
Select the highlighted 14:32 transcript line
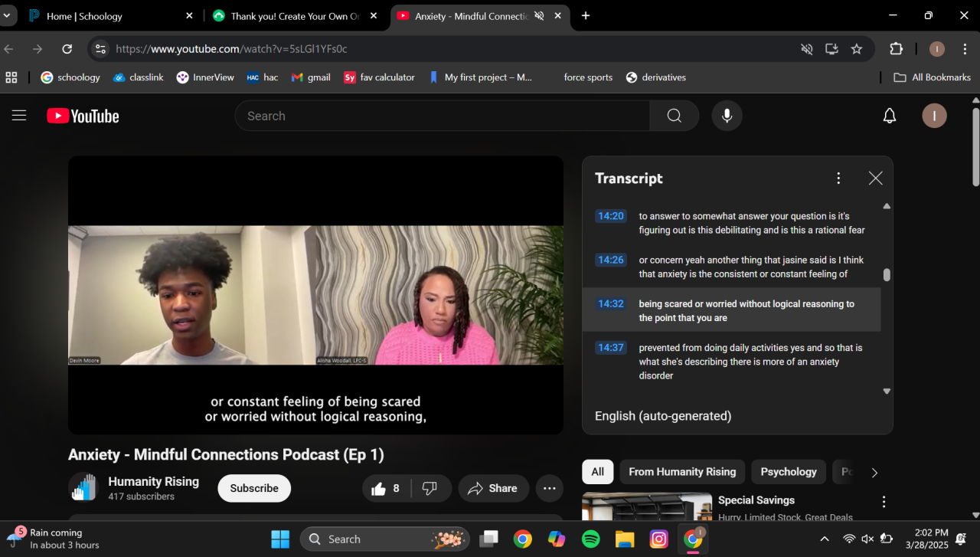731,310
